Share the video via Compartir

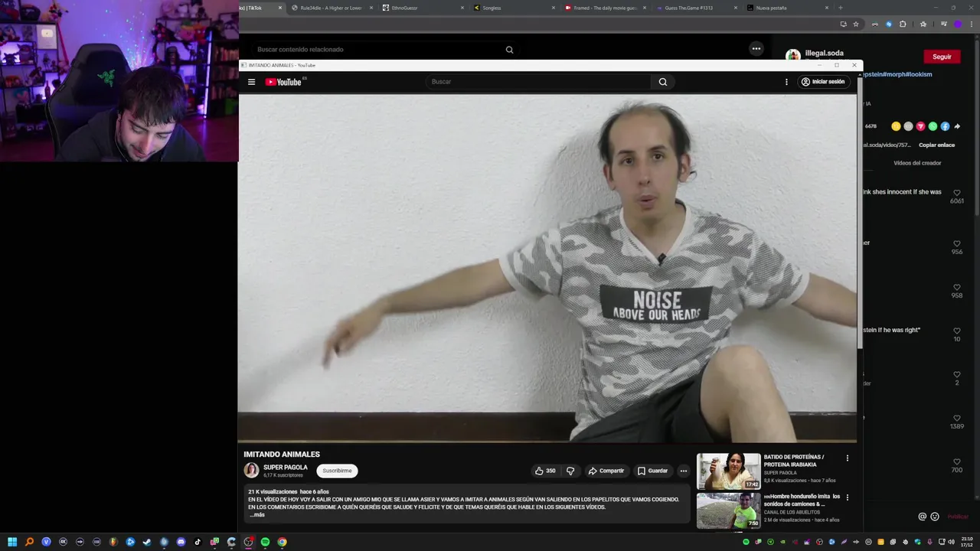[x=606, y=471]
